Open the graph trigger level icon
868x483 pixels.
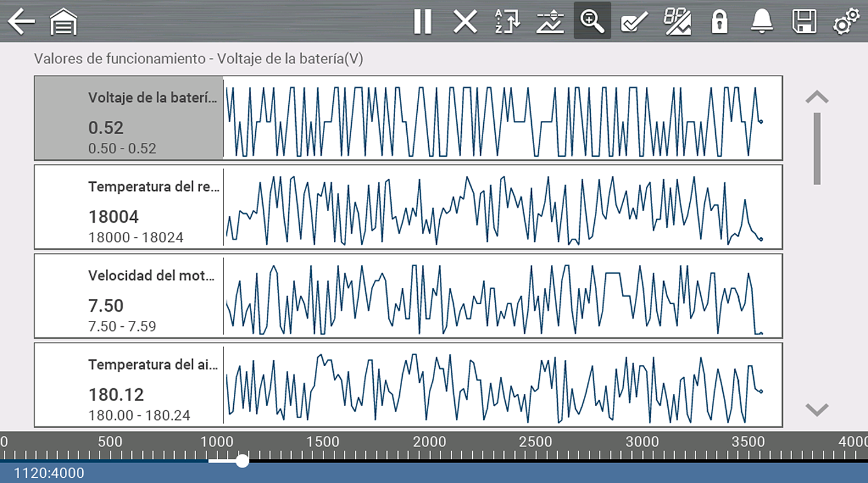[x=550, y=22]
